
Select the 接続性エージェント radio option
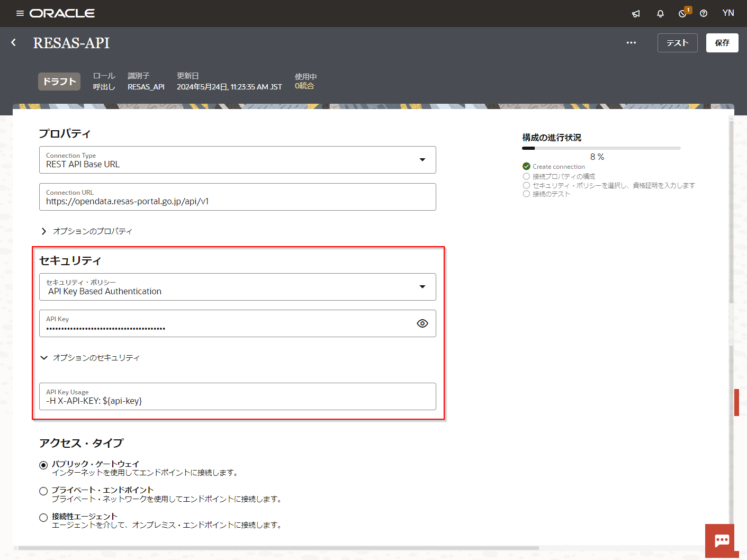point(43,518)
